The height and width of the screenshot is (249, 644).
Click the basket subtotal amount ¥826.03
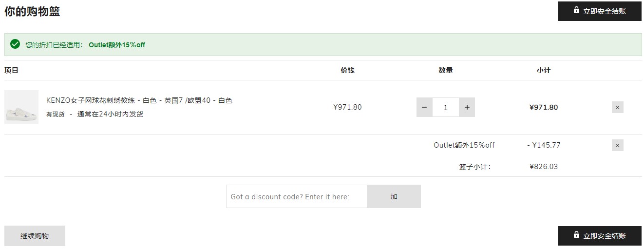click(x=544, y=167)
